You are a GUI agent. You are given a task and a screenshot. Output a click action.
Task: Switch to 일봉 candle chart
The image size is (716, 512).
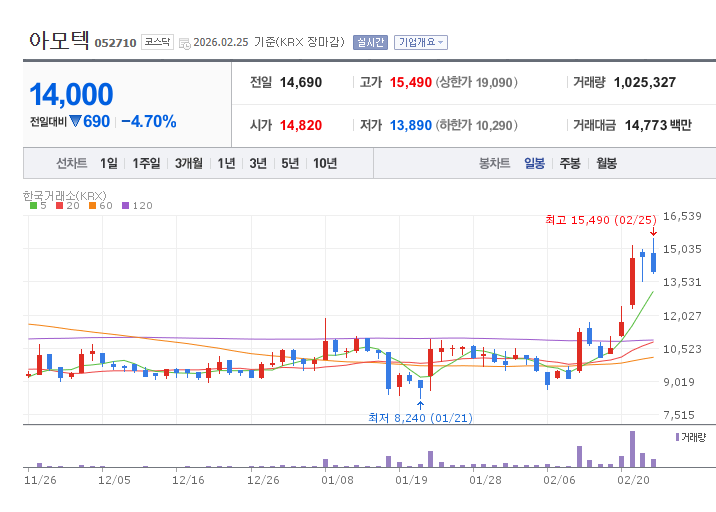534,163
